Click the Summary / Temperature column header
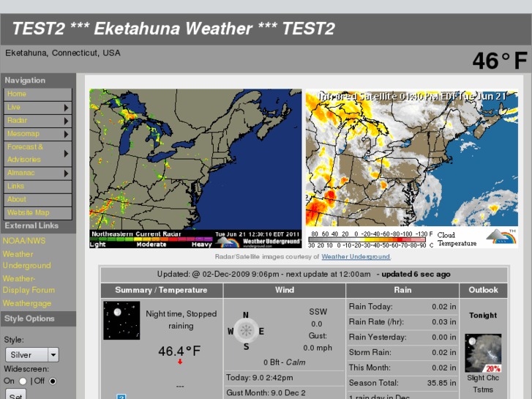 point(161,291)
